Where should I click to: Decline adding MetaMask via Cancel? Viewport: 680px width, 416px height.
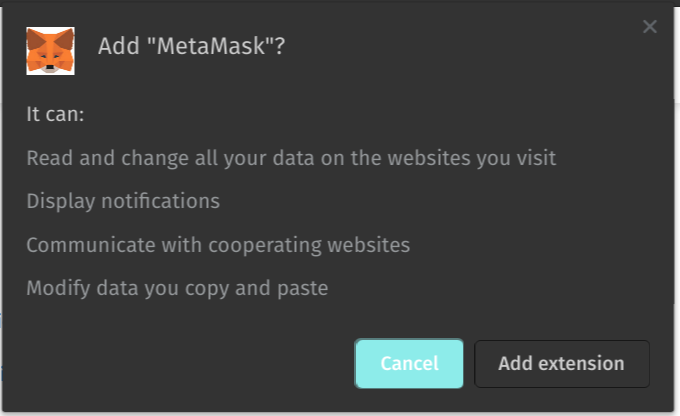coord(409,364)
